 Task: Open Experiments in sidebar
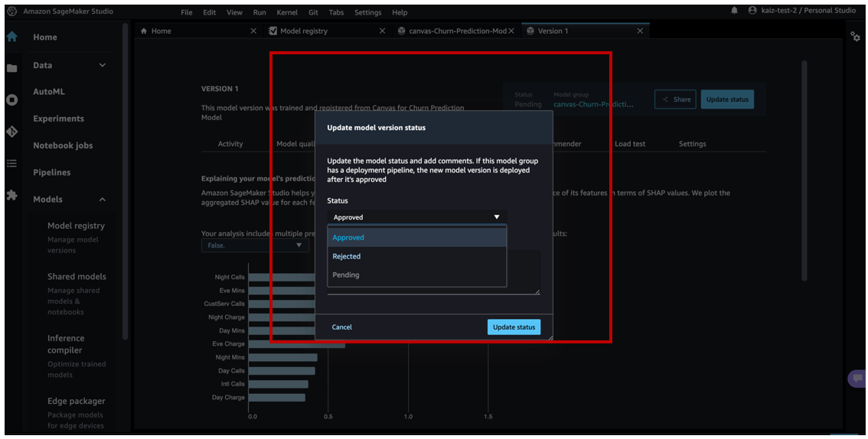[x=58, y=119]
